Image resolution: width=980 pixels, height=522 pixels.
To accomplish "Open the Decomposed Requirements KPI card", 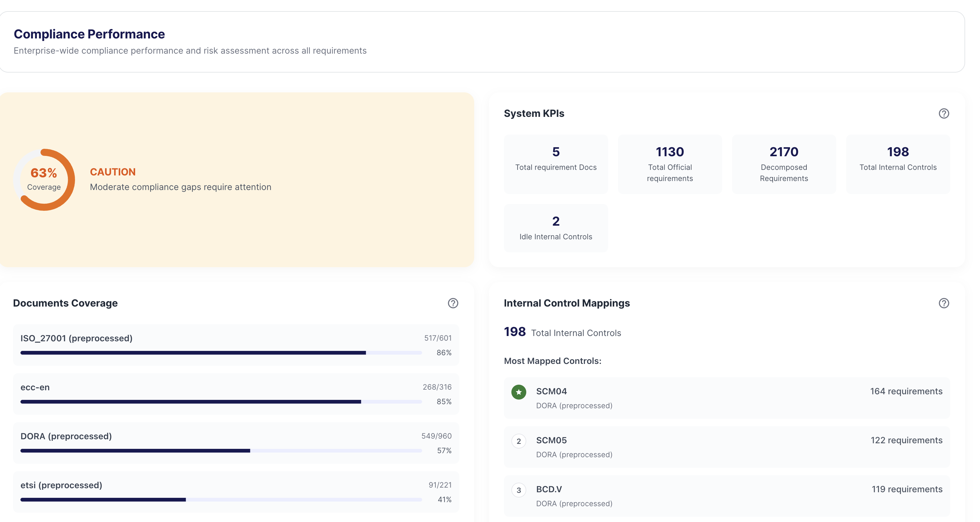I will [x=784, y=164].
